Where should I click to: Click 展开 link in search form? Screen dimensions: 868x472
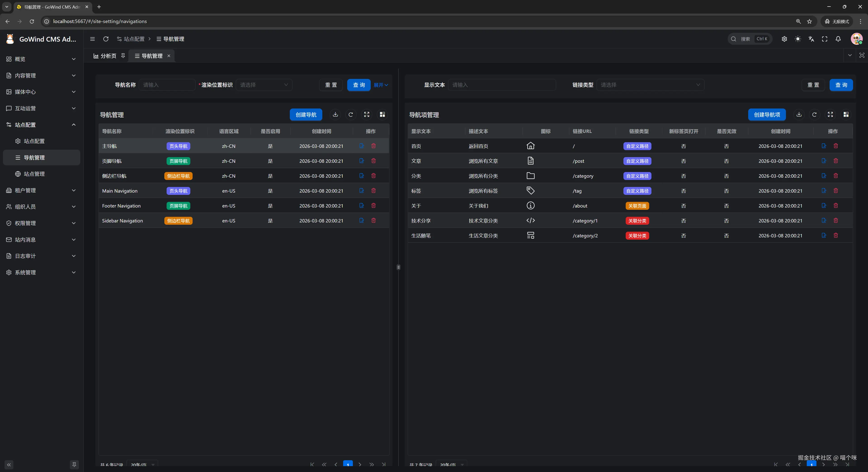[x=380, y=85]
